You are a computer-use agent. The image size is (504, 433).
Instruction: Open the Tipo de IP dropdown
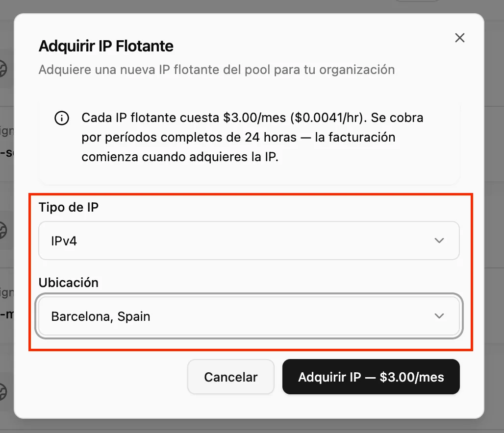(249, 241)
